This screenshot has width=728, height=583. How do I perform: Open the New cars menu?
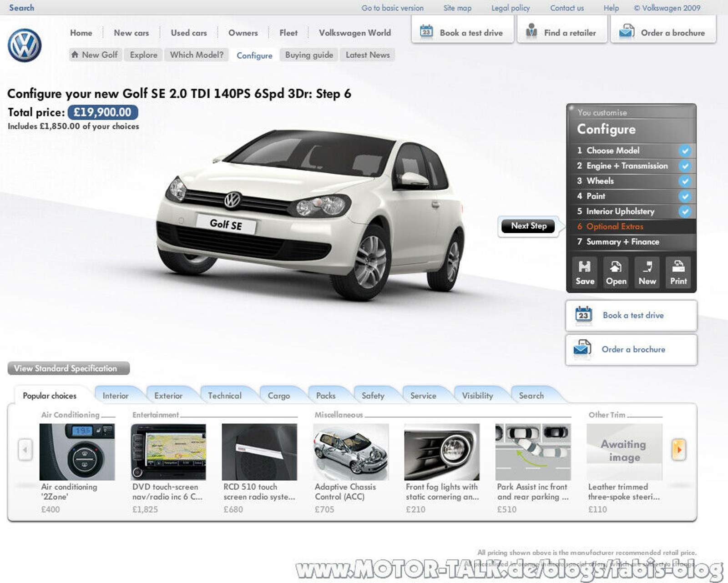131,33
